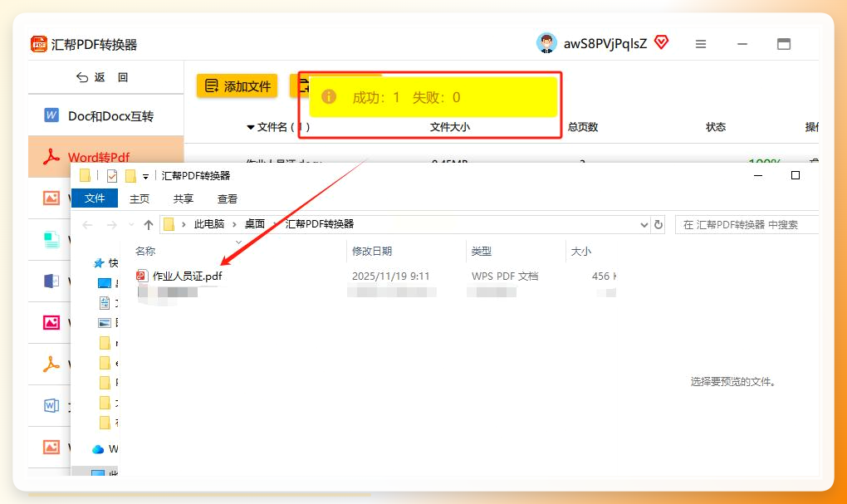Click the Quick access star icon in Explorer
The image size is (847, 504).
click(x=99, y=263)
